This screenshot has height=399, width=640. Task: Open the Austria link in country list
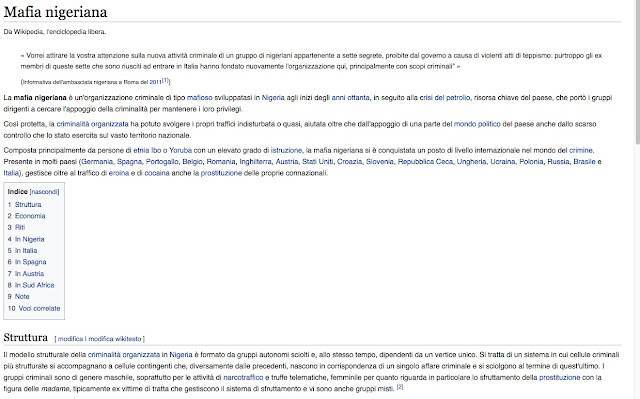pyautogui.click(x=287, y=162)
